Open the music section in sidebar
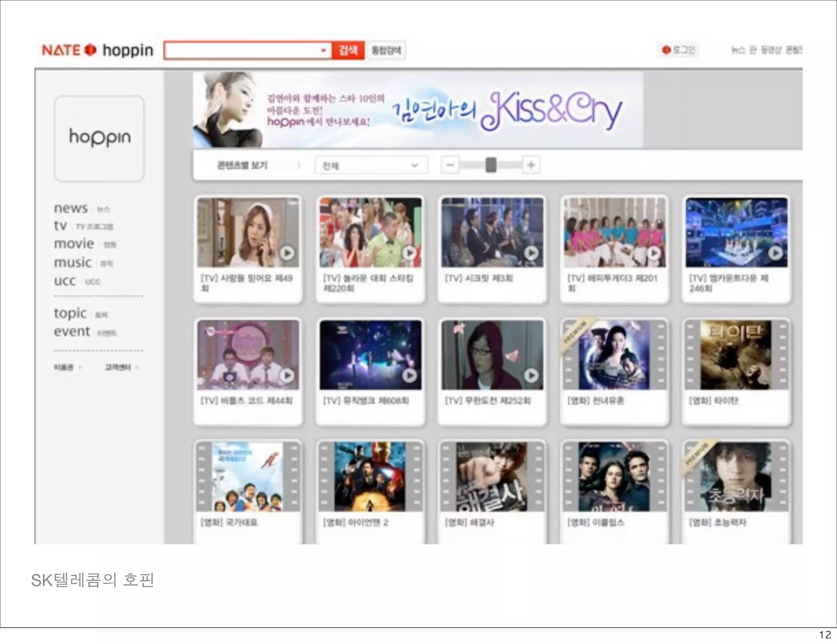 pos(73,262)
